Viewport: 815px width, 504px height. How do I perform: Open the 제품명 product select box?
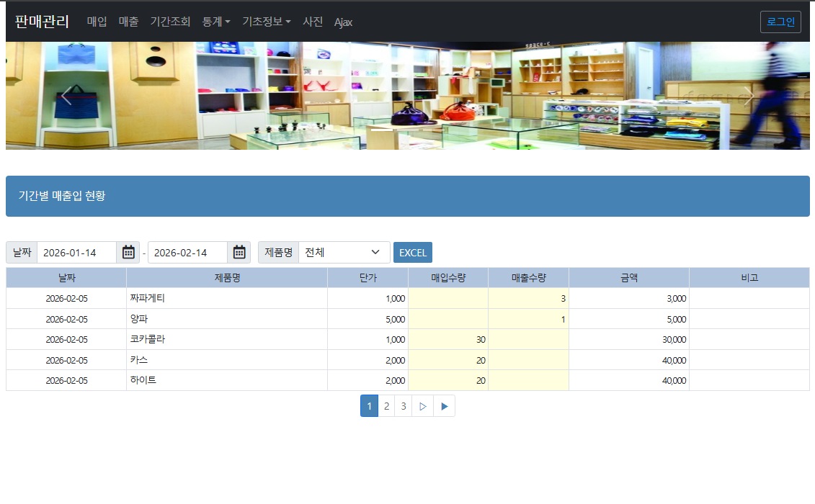coord(344,252)
